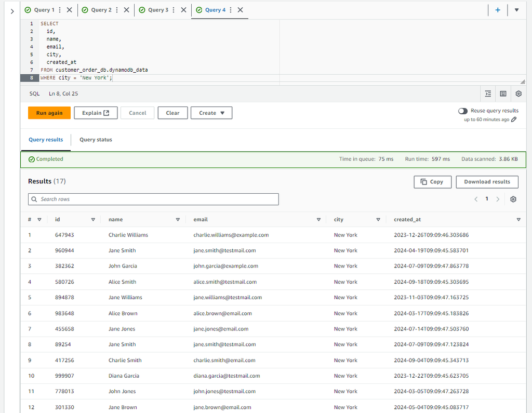Image resolution: width=532 pixels, height=413 pixels.
Task: Open the keyboard shortcuts icon
Action: (x=503, y=94)
